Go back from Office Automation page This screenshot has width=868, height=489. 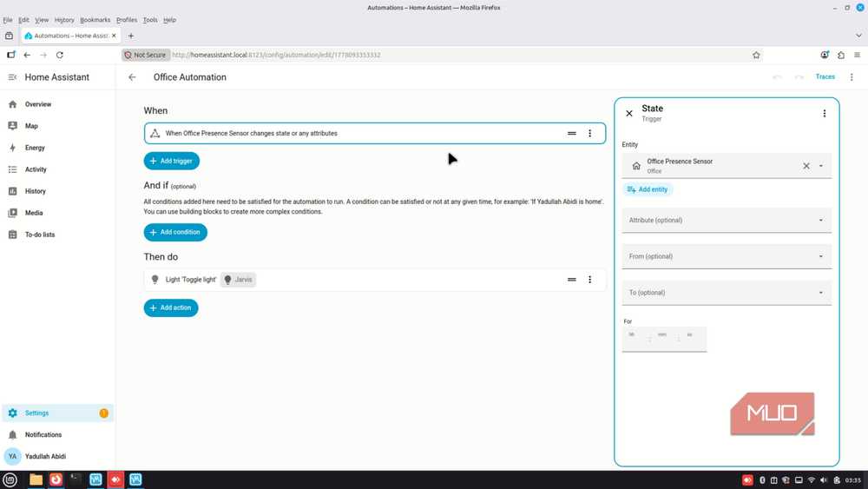tap(132, 77)
